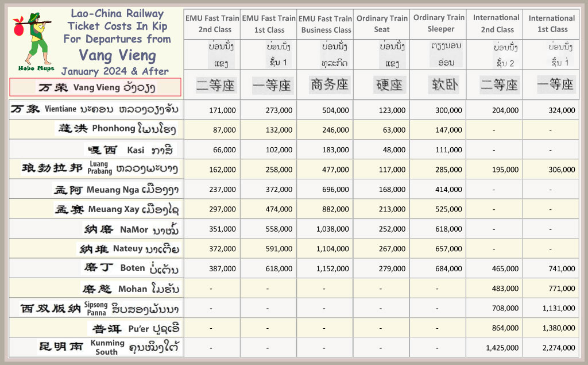Select the EMU Fast Train Business Class header
Image resolution: width=588 pixels, height=365 pixels.
(x=326, y=24)
